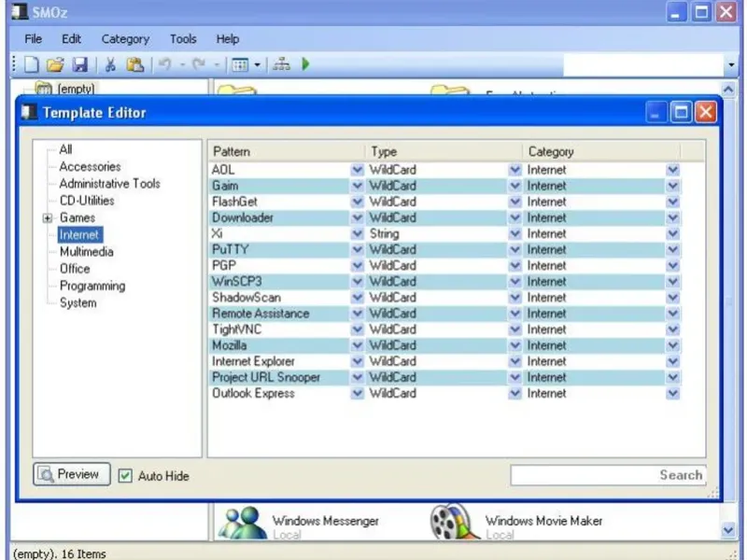Click the Undo arrow icon
The width and height of the screenshot is (747, 560).
(165, 63)
